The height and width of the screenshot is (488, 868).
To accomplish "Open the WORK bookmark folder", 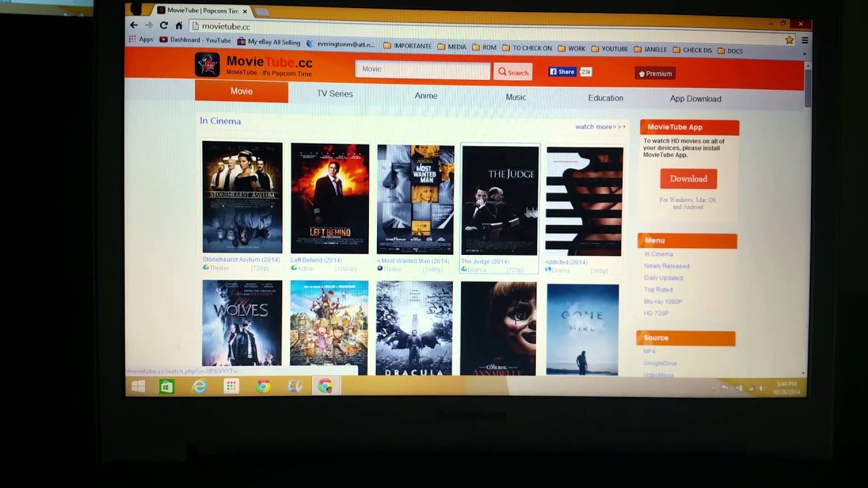I will [x=572, y=49].
